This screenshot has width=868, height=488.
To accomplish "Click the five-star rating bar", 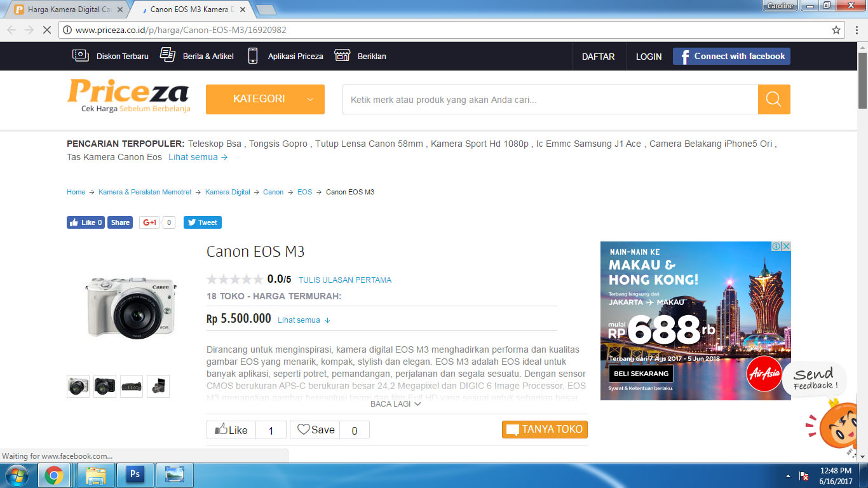I will (x=234, y=279).
